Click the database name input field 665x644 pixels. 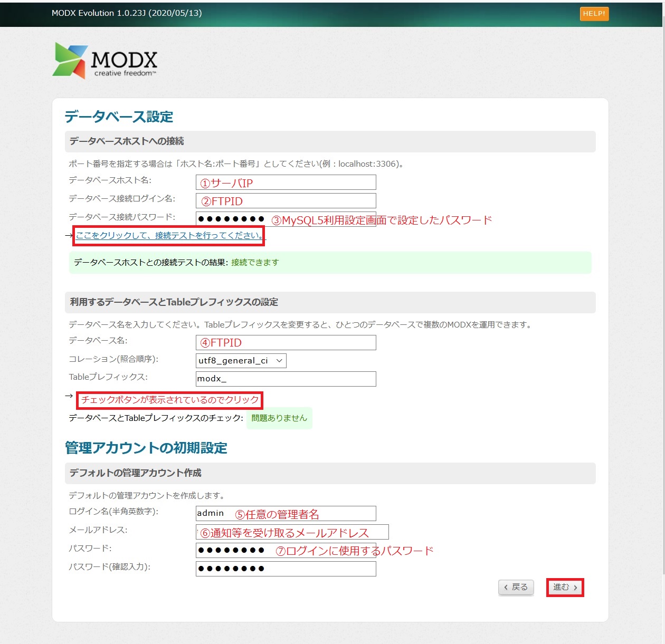click(x=286, y=343)
